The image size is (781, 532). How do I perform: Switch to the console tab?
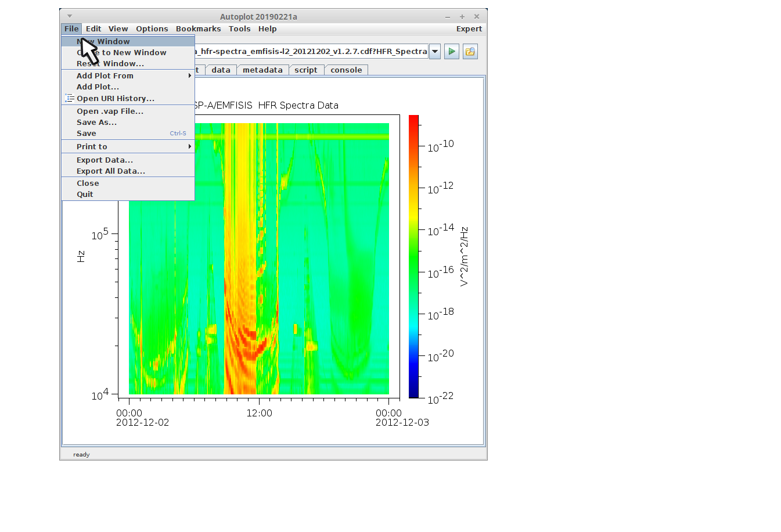tap(346, 70)
